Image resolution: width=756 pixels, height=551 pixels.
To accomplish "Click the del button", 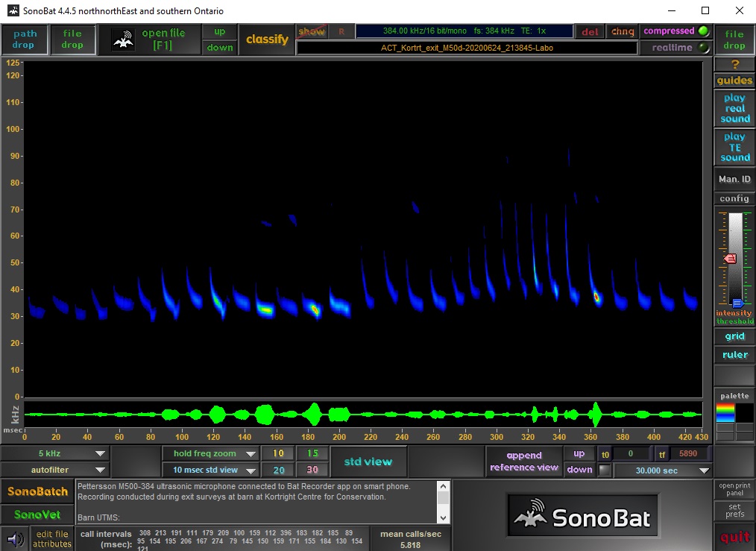I will pyautogui.click(x=590, y=32).
